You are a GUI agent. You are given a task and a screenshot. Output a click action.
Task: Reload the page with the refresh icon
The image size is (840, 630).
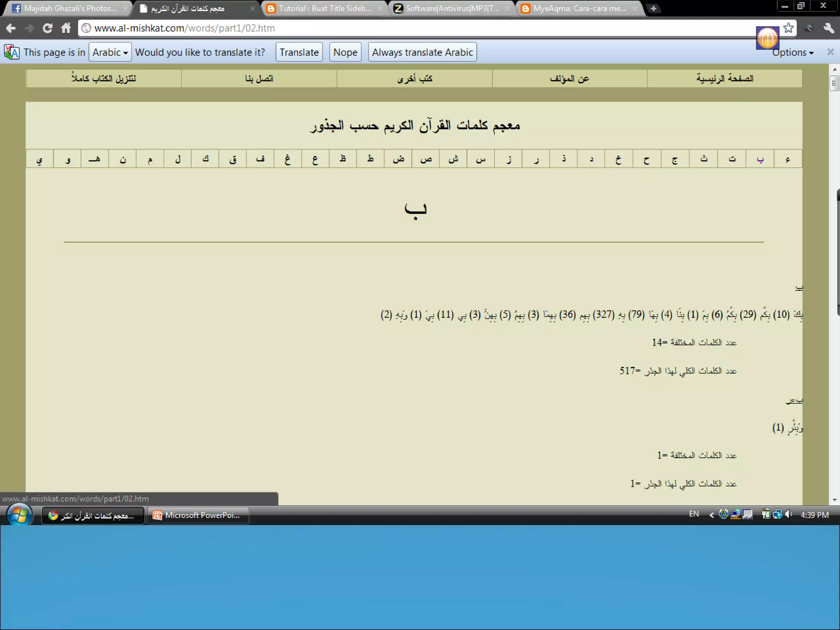coord(48,28)
